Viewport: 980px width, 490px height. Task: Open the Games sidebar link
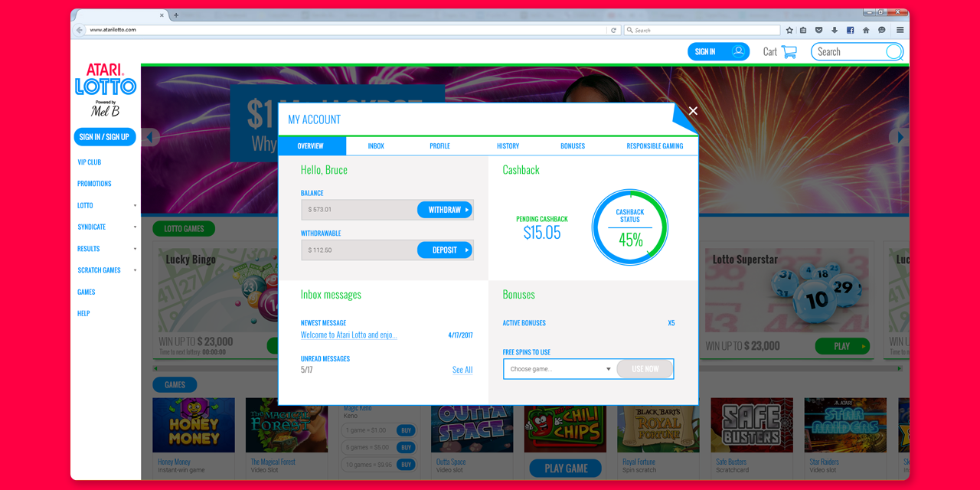[x=87, y=292]
